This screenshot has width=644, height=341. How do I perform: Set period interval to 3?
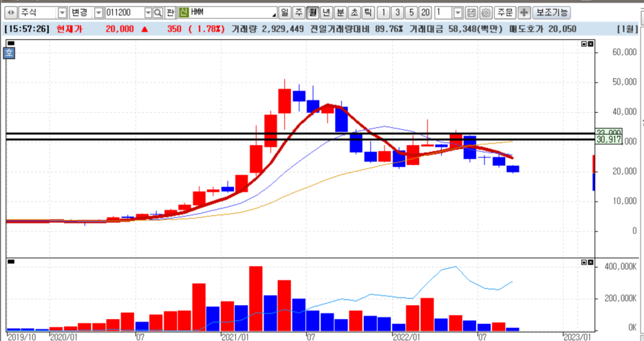tap(398, 13)
